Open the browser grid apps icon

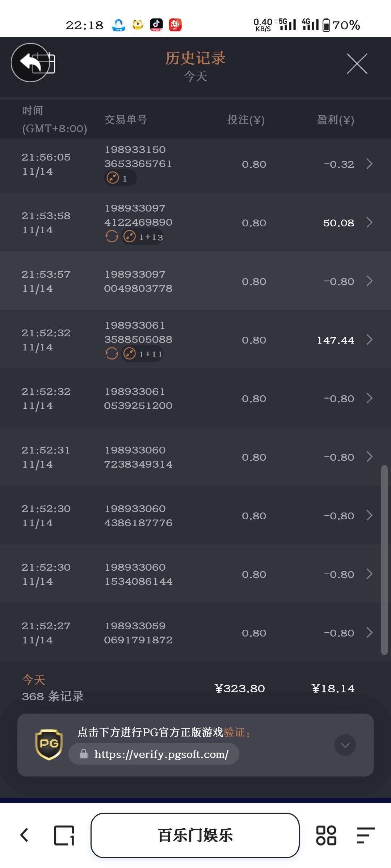tap(326, 835)
